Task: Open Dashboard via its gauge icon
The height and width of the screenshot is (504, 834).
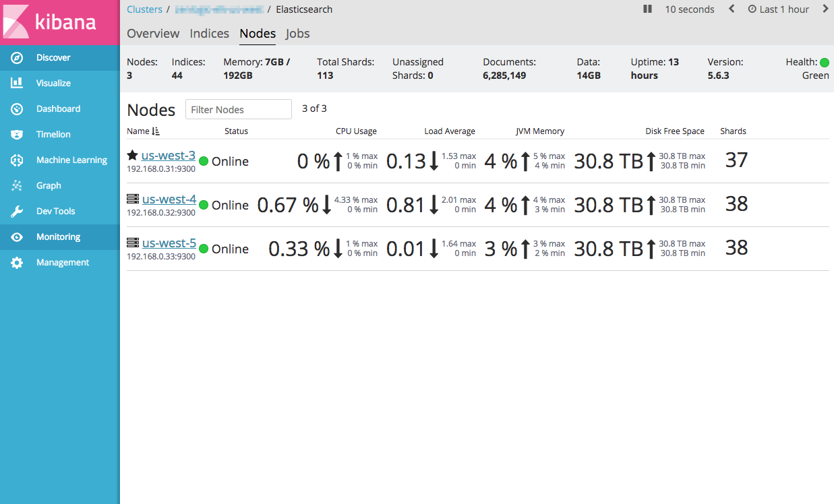Action: pos(17,109)
